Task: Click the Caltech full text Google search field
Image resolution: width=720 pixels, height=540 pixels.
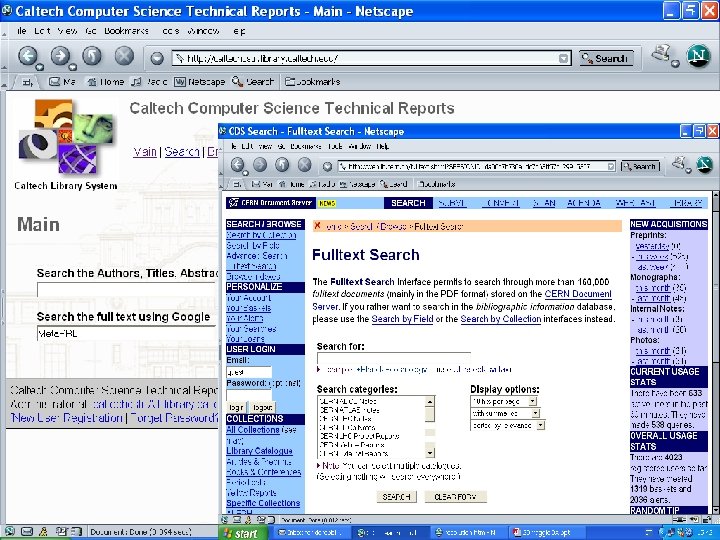Action: (x=126, y=333)
